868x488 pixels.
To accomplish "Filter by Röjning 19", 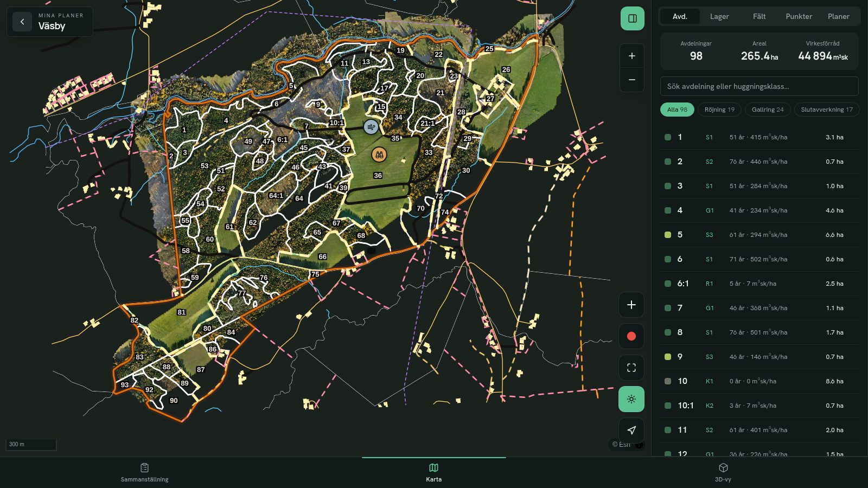I will click(x=719, y=110).
